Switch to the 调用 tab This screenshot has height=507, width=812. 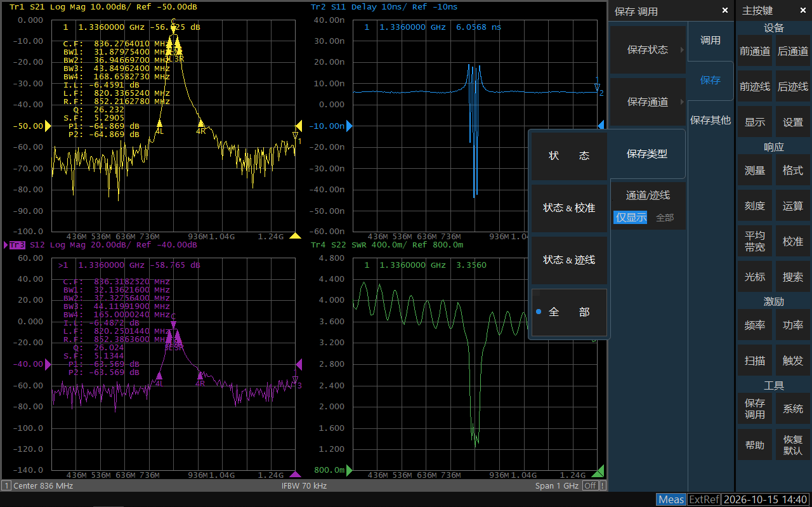[x=710, y=41]
